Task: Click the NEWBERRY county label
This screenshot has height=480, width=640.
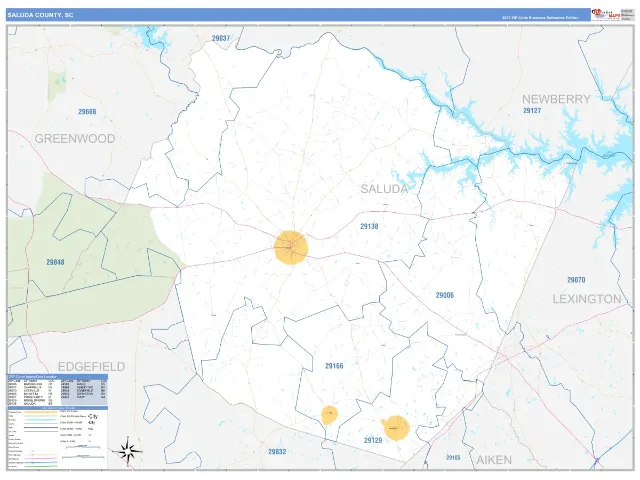Action: pos(556,99)
